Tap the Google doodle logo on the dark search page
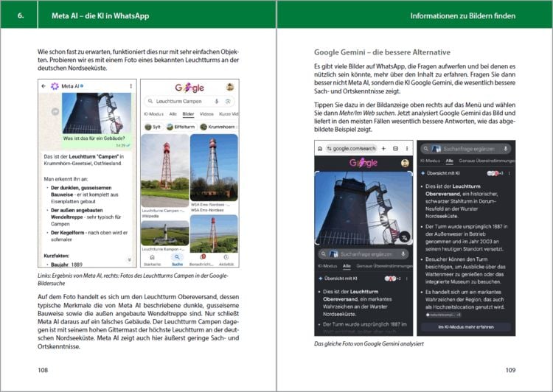Viewport: 553px width, 392px height. (x=364, y=163)
